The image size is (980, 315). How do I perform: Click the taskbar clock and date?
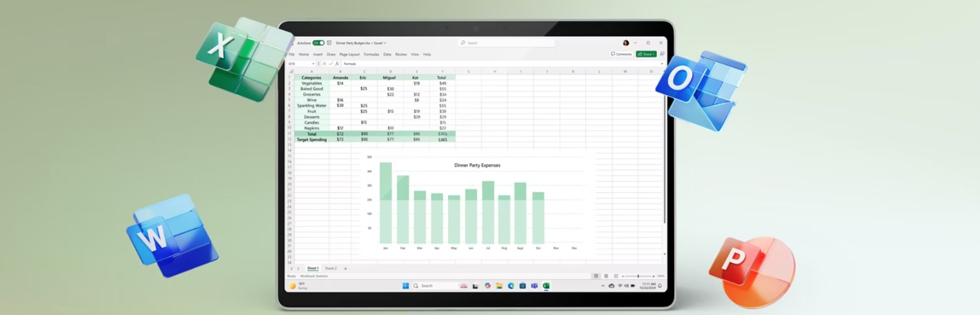pos(647,285)
